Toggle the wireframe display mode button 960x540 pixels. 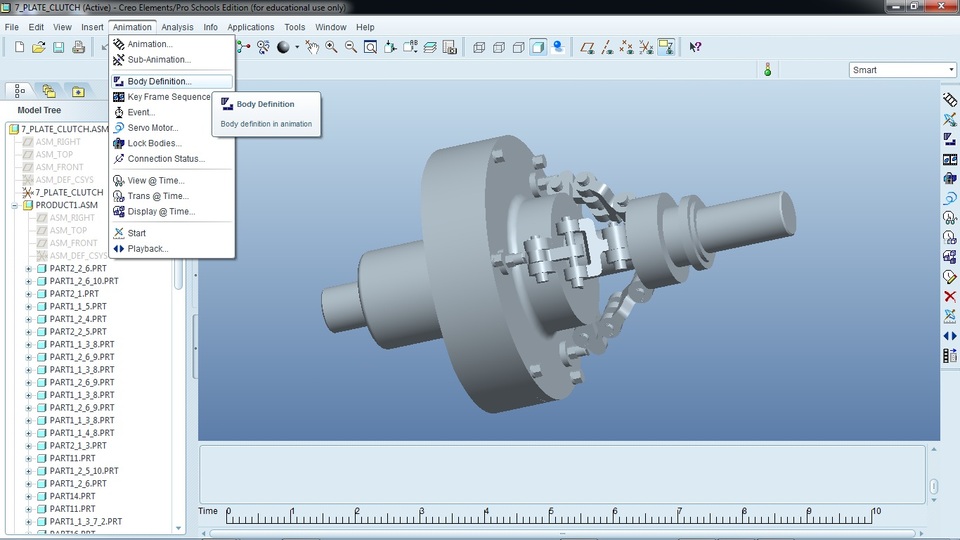[x=479, y=47]
